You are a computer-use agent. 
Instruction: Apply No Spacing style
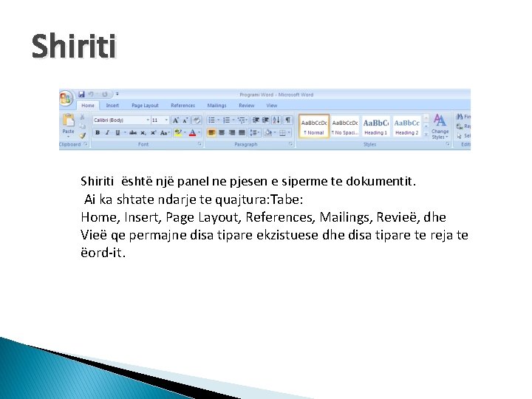(x=345, y=126)
